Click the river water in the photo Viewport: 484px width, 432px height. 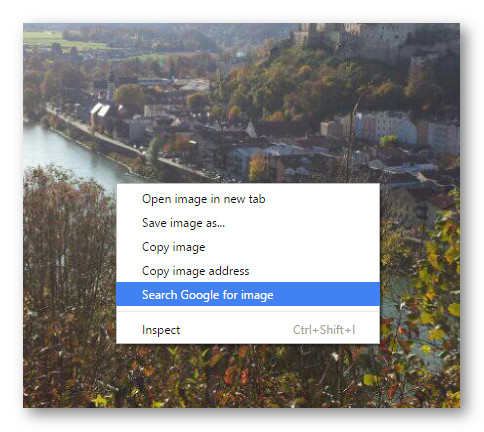[72, 155]
